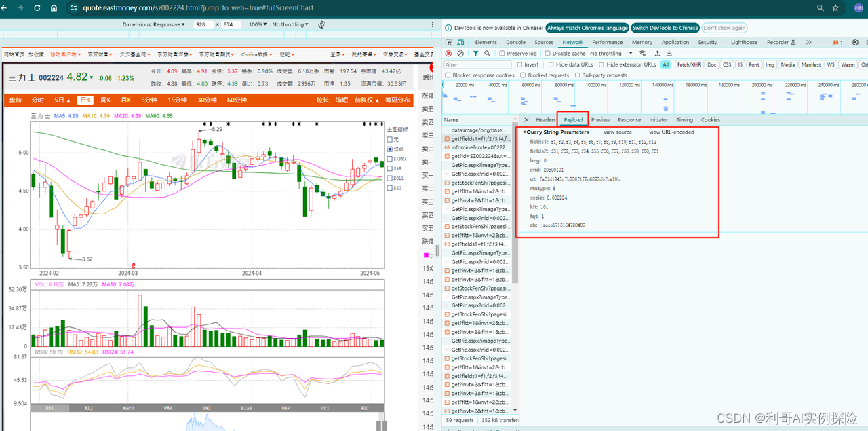Viewport: 868px width, 431px height.
Task: Switch to the Console panel
Action: 515,42
